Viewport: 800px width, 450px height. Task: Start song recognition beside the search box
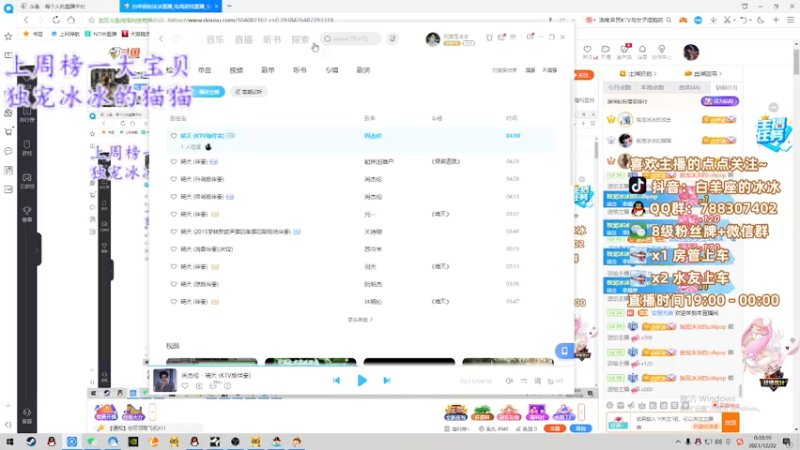(x=392, y=39)
